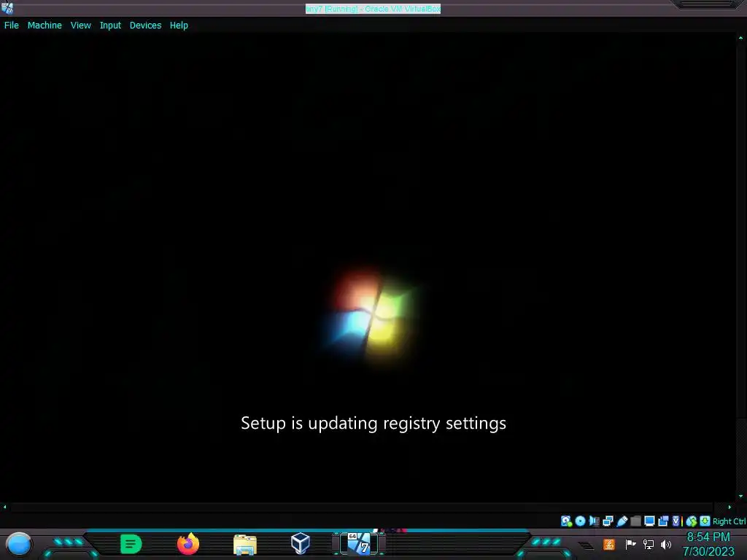Image resolution: width=747 pixels, height=560 pixels.
Task: Open the Input menu
Action: tap(110, 26)
